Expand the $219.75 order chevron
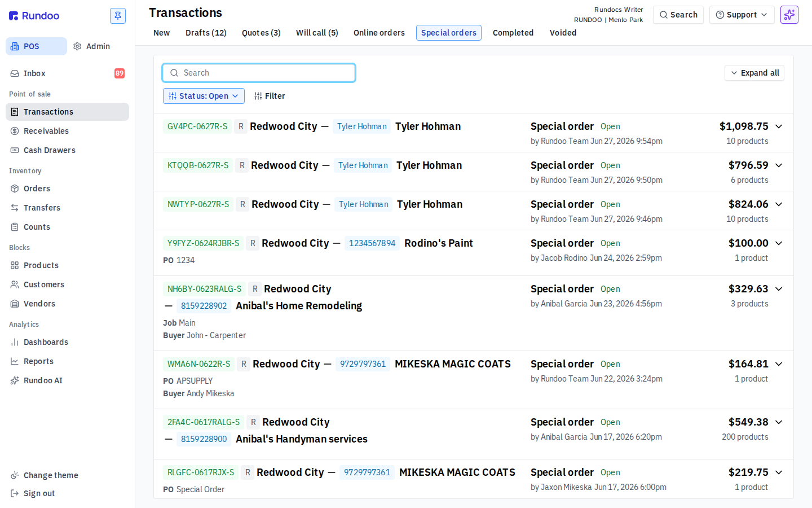The width and height of the screenshot is (812, 508). click(x=779, y=472)
